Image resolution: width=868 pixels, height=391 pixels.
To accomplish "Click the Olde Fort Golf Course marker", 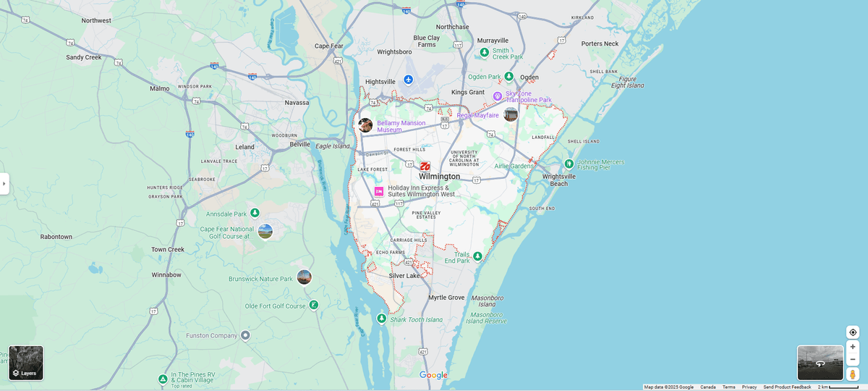I will [313, 305].
